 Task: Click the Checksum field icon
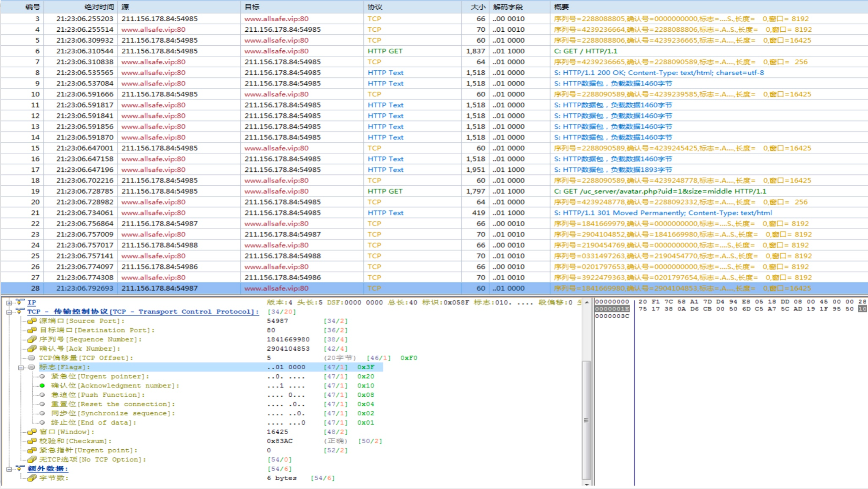(x=32, y=441)
